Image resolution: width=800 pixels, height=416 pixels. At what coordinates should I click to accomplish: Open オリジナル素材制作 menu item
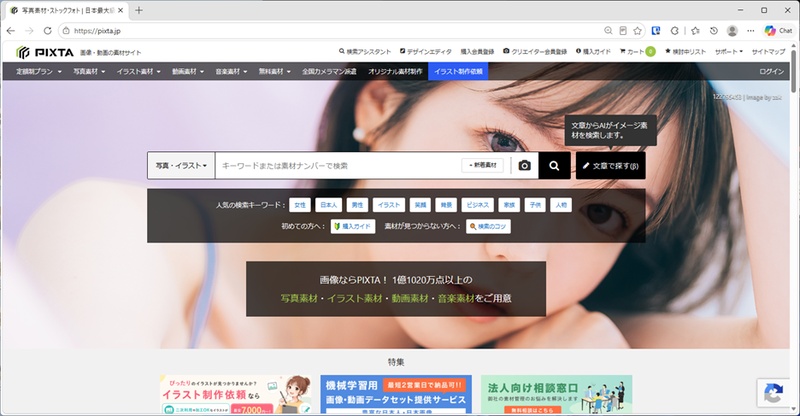click(395, 71)
